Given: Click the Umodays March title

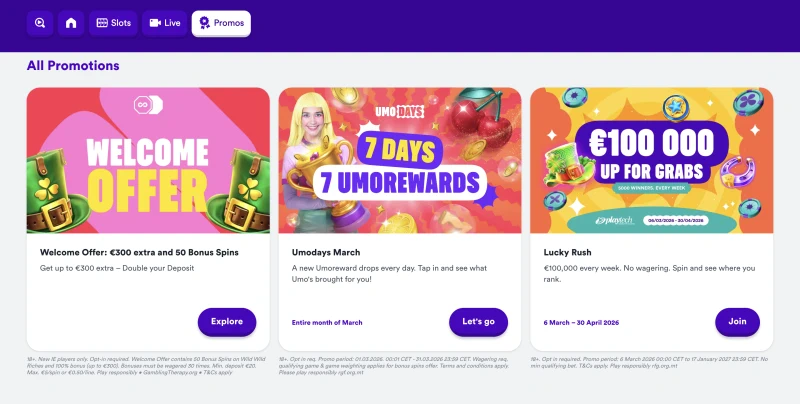Looking at the screenshot, I should coord(326,252).
